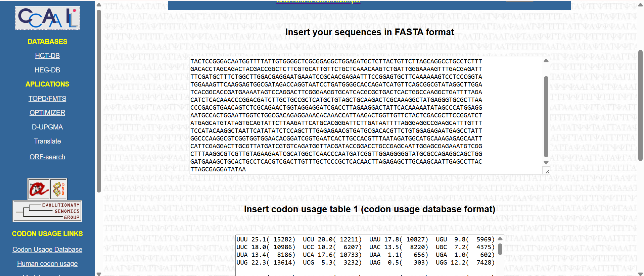Click the sidebar frame scroll-up arrow
This screenshot has height=276, width=644.
coord(99,5)
